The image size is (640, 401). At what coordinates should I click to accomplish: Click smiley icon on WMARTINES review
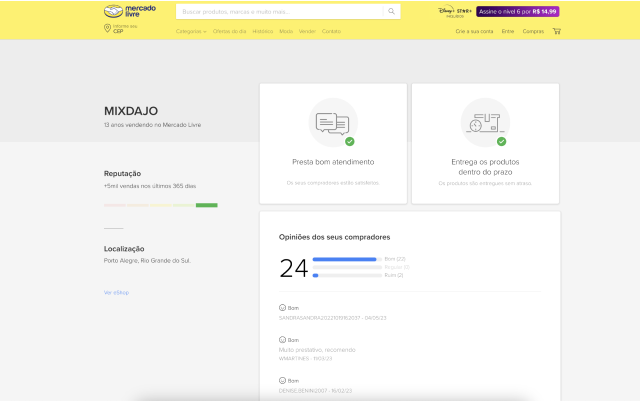click(x=282, y=340)
